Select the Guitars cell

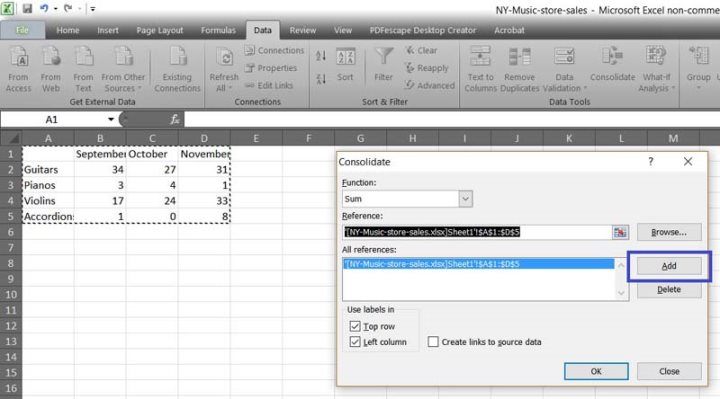tap(48, 170)
